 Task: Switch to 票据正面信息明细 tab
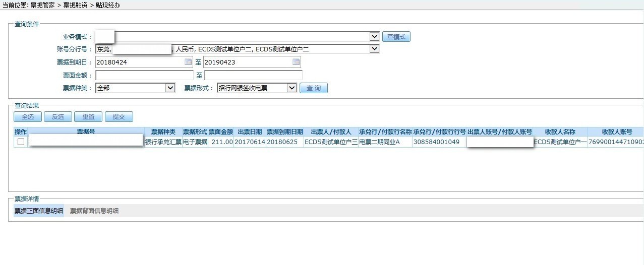[x=39, y=211]
